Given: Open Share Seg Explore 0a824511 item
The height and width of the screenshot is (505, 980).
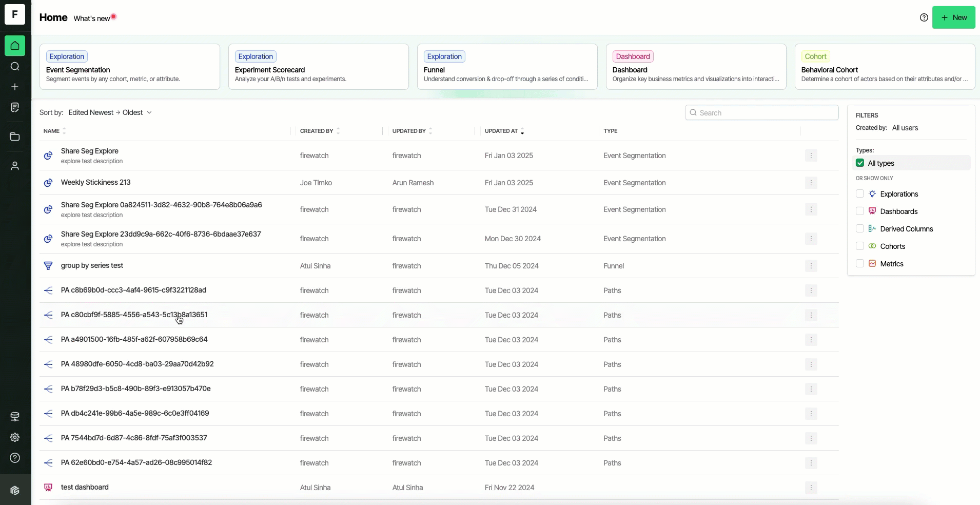Looking at the screenshot, I should click(161, 205).
